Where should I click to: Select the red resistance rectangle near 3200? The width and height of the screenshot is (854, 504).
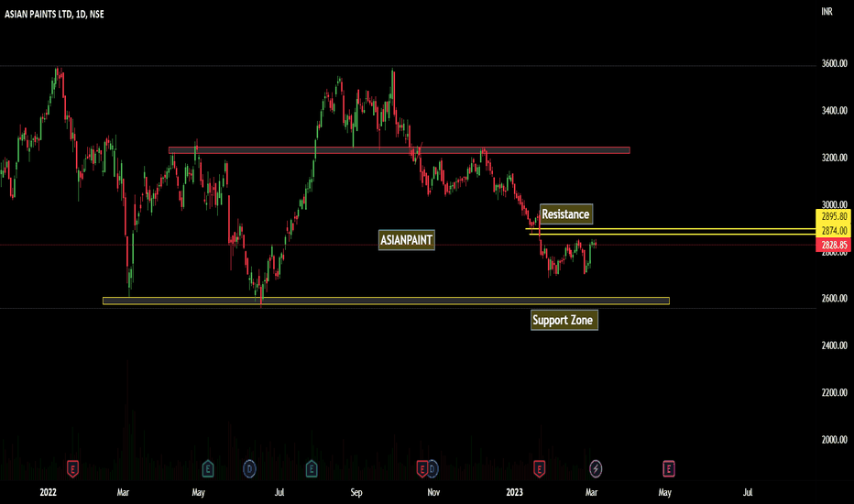click(x=400, y=150)
